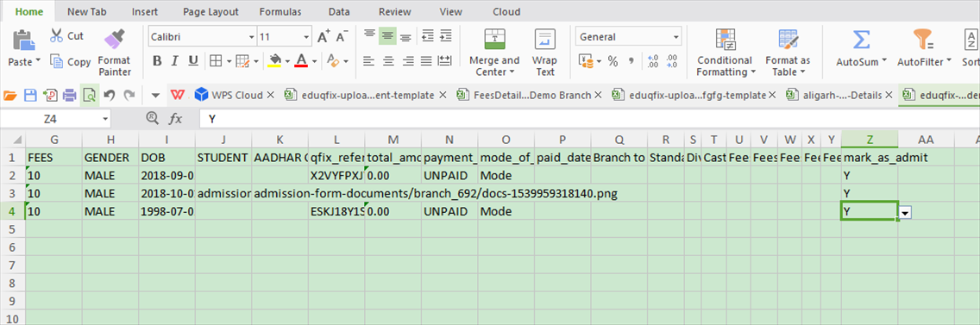Justify the cell text
Screen dimensions: 980x325
(426, 60)
